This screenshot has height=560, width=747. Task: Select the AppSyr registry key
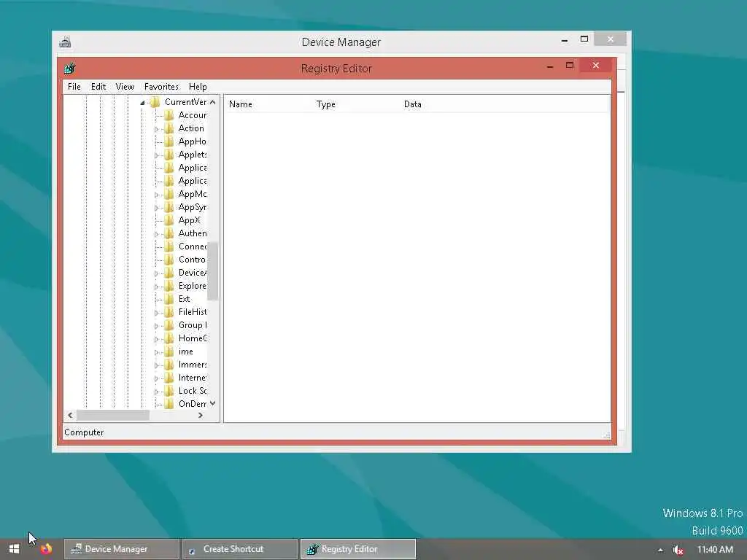tap(193, 207)
